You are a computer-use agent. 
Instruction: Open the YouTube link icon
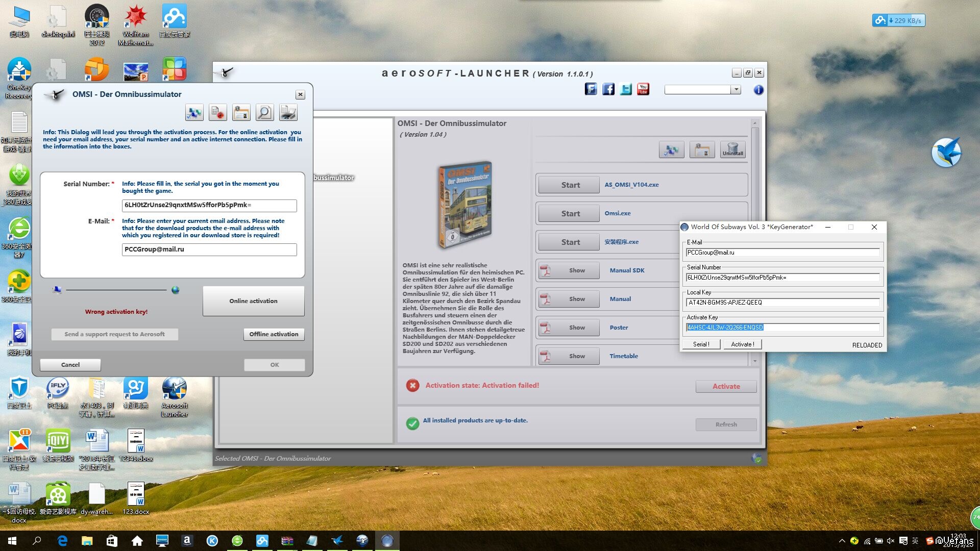point(643,89)
